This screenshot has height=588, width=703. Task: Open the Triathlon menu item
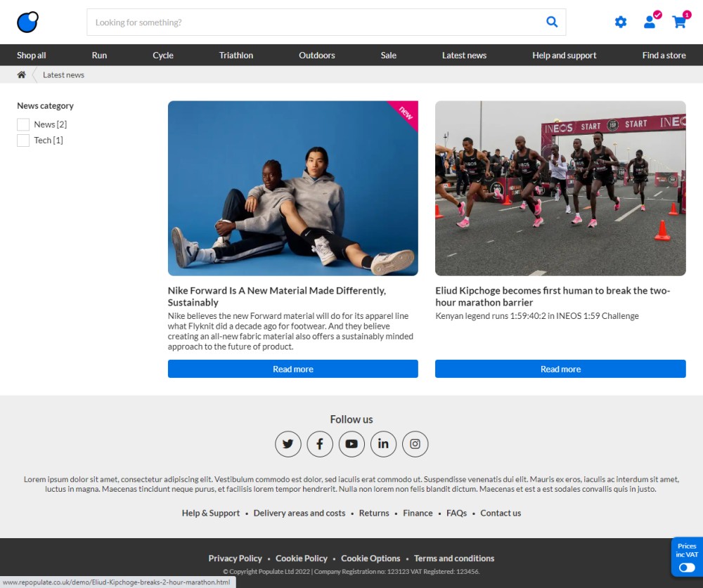236,55
